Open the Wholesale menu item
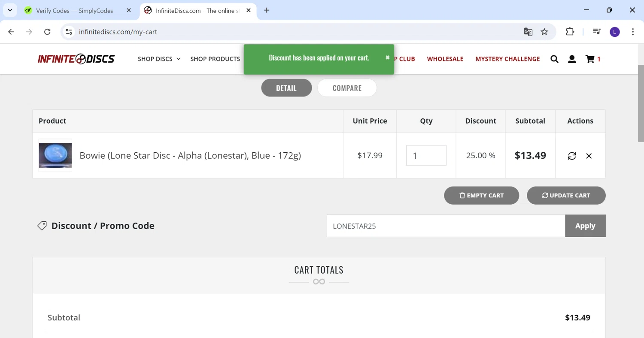The height and width of the screenshot is (338, 644). click(445, 59)
